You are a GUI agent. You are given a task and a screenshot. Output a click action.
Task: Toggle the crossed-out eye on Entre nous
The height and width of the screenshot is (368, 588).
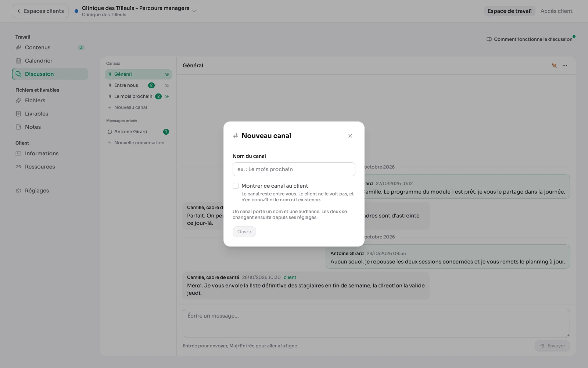pyautogui.click(x=167, y=85)
